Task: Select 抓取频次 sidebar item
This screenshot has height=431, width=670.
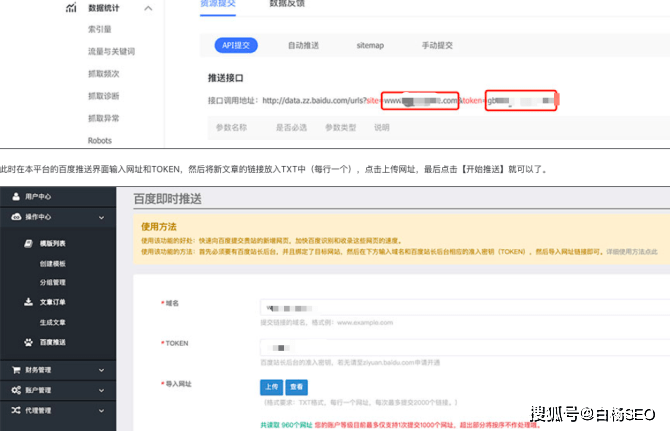Action: [103, 74]
